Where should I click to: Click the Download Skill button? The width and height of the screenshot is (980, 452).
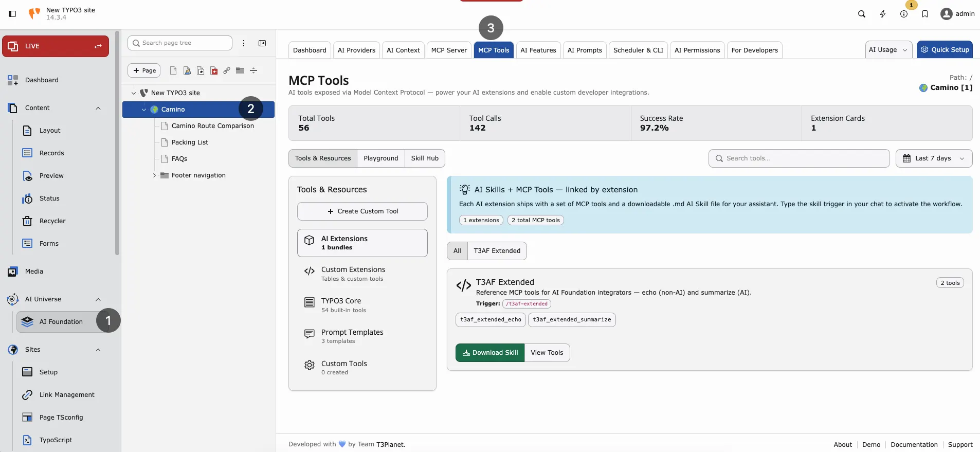point(490,353)
